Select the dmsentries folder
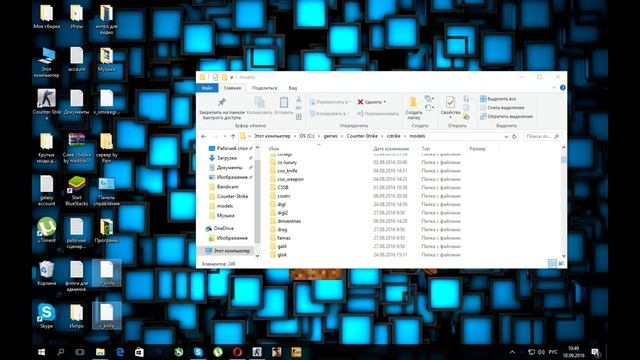Image resolution: width=640 pixels, height=360 pixels. tap(289, 221)
